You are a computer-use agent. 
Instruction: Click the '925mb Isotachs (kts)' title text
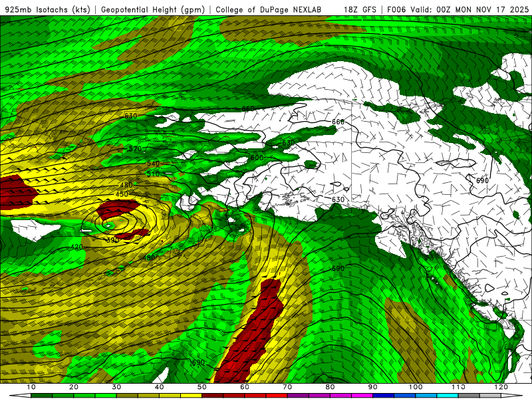47,9
